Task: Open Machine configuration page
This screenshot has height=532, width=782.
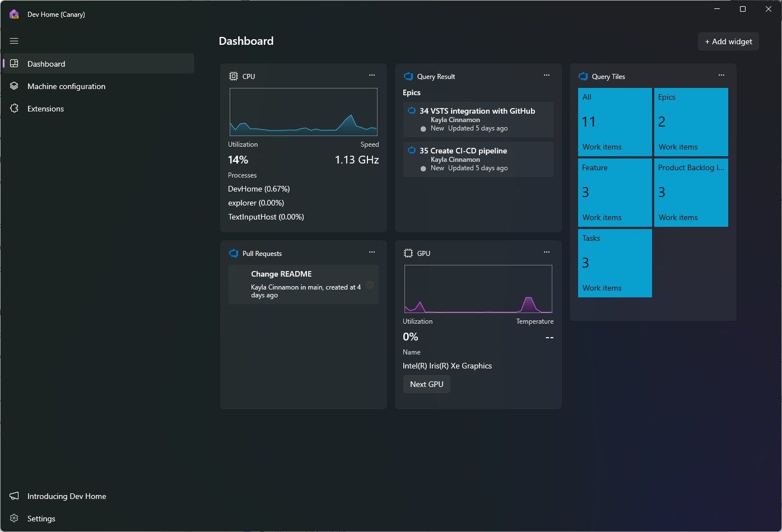Action: click(99, 86)
